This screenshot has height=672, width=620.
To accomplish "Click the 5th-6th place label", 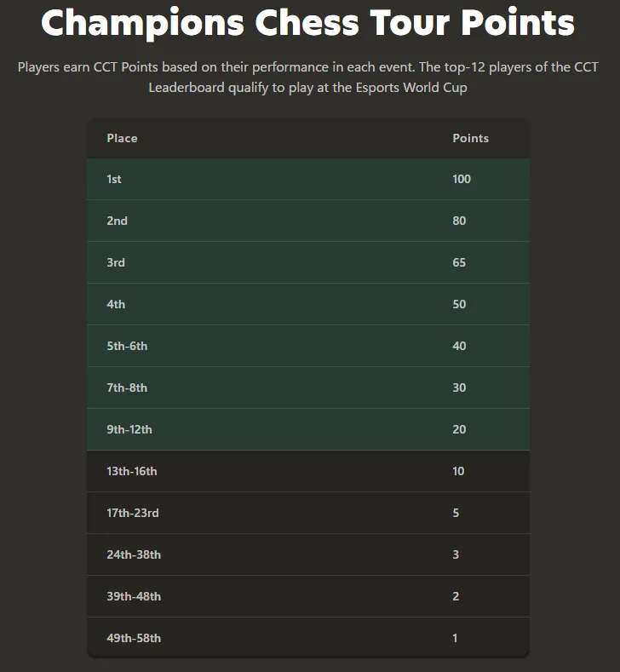I will pos(127,346).
